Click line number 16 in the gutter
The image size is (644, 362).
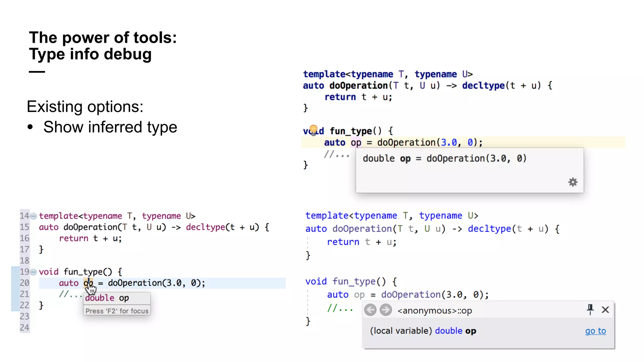coord(25,238)
